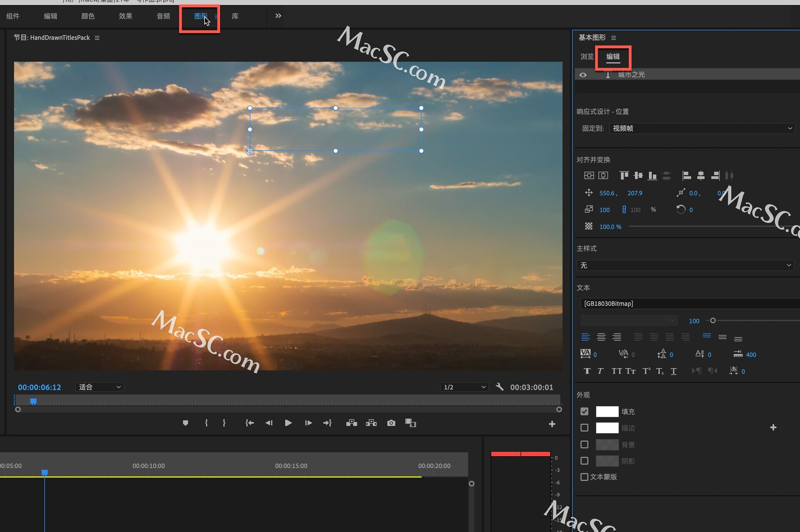The image size is (800, 532).
Task: Switch to the 组件 workspace
Action: 13,16
